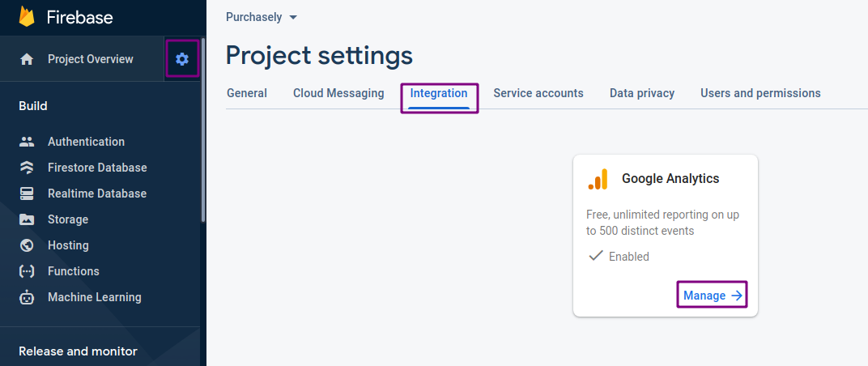Open project settings gear icon
Screen dimensions: 868x366
182,58
